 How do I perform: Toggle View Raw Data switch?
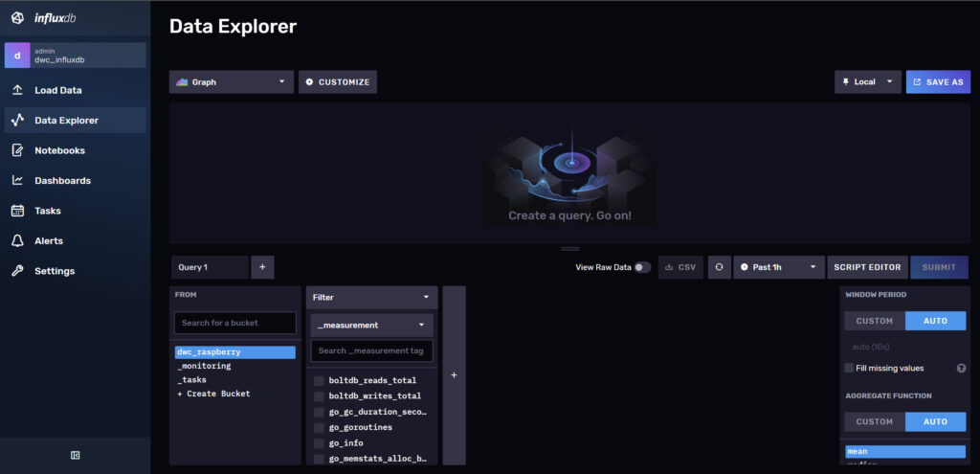(x=642, y=267)
